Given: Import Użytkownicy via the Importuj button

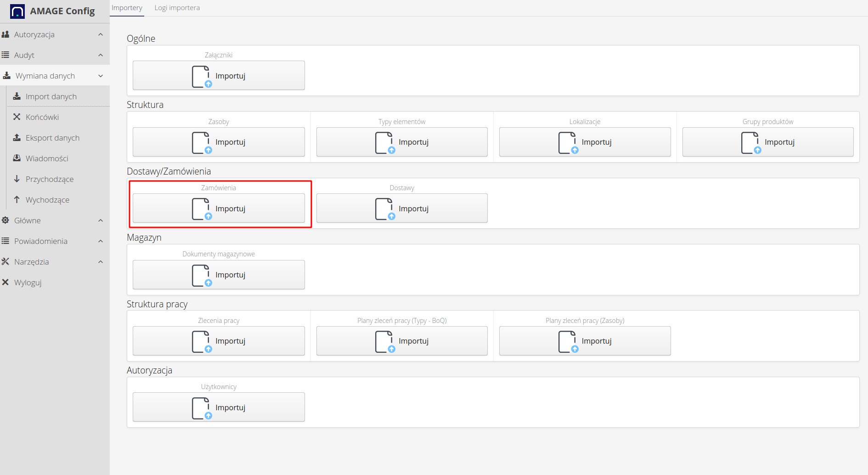Looking at the screenshot, I should point(219,407).
